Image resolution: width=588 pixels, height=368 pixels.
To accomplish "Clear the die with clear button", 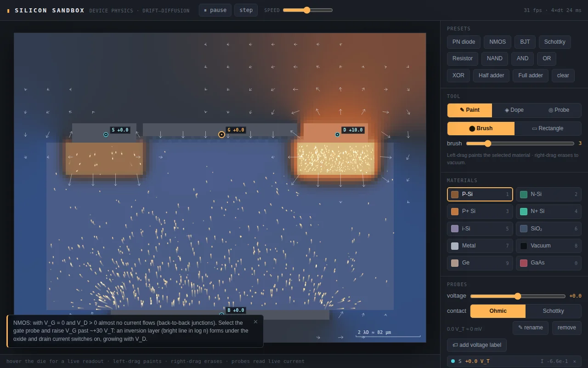I will 563,75.
